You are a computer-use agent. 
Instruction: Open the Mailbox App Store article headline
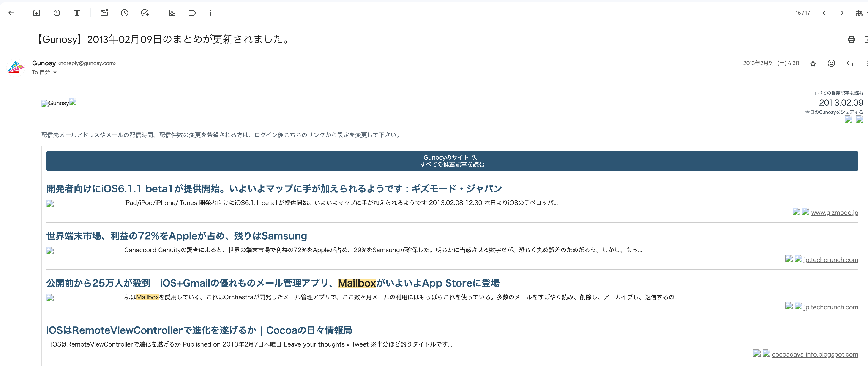(x=273, y=283)
